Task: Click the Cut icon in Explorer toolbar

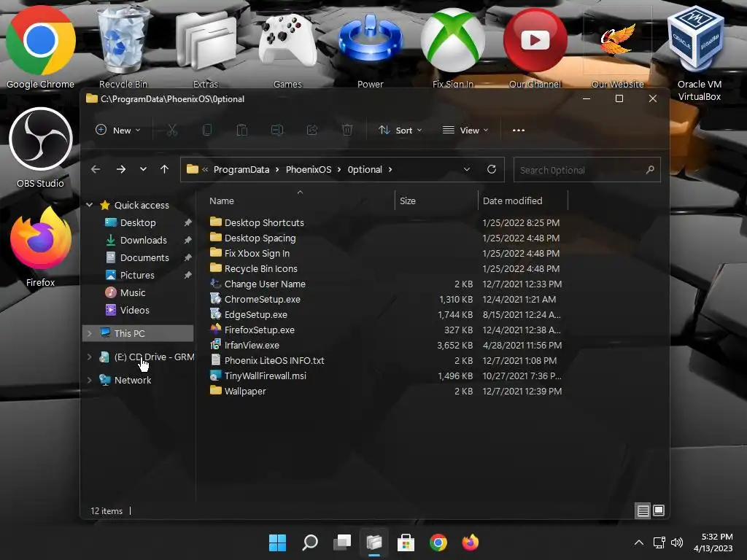Action: (172, 130)
